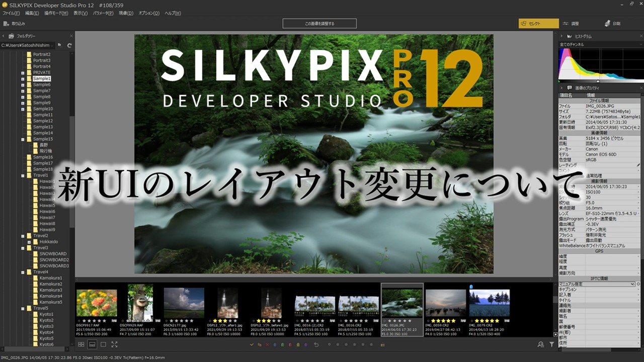Select the 長野 subfolder
The height and width of the screenshot is (362, 644).
click(44, 145)
